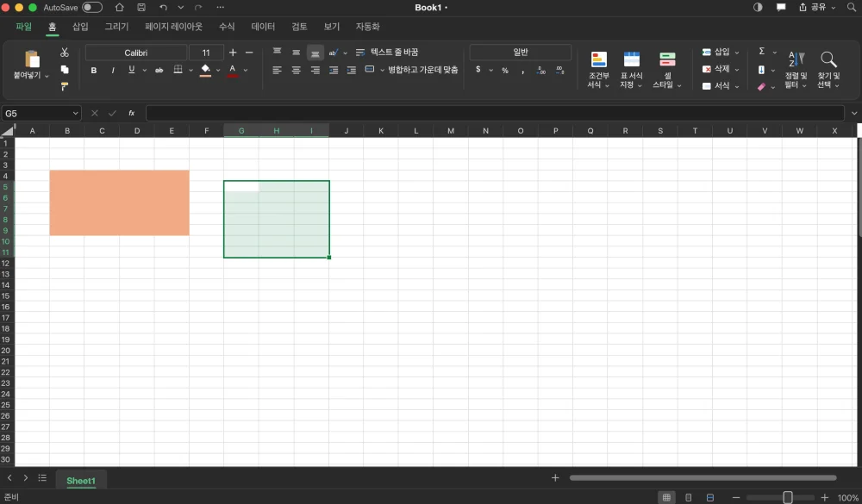The height and width of the screenshot is (504, 862).
Task: Expand the Name Box dropdown arrow
Action: pyautogui.click(x=75, y=113)
